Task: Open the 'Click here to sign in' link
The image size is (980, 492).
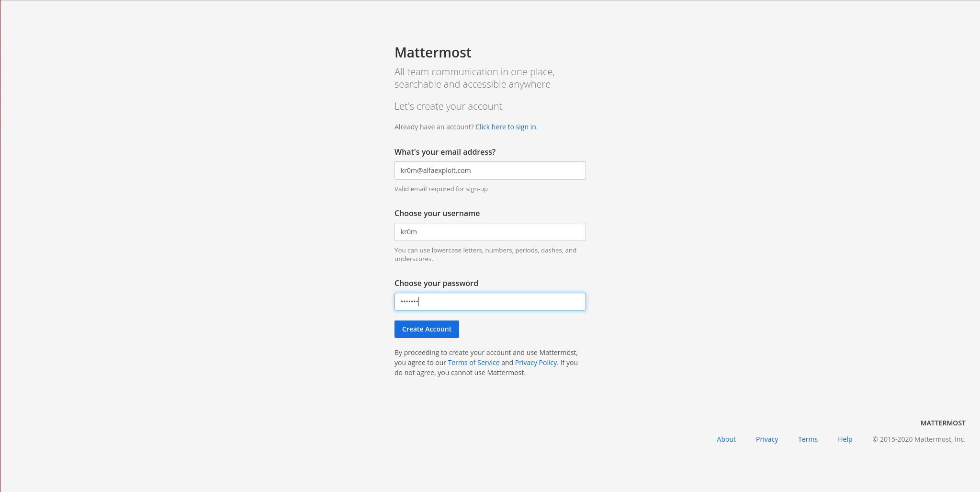Action: (x=506, y=127)
